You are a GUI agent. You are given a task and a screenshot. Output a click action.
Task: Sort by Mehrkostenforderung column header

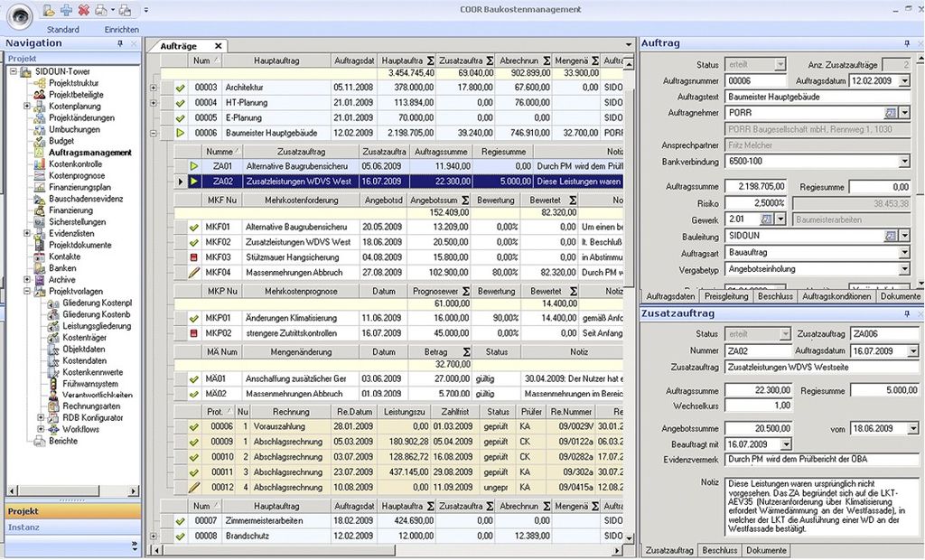(300, 201)
